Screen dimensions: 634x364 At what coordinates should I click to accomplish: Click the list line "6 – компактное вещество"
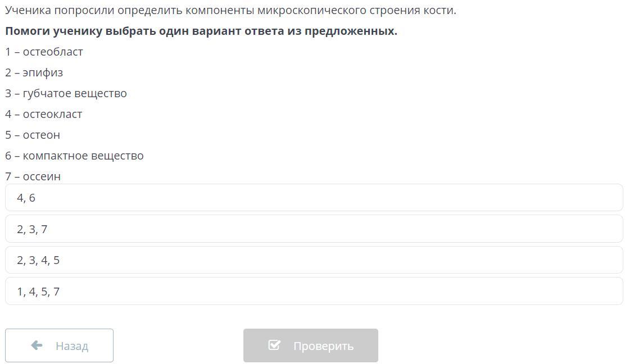[x=74, y=156]
